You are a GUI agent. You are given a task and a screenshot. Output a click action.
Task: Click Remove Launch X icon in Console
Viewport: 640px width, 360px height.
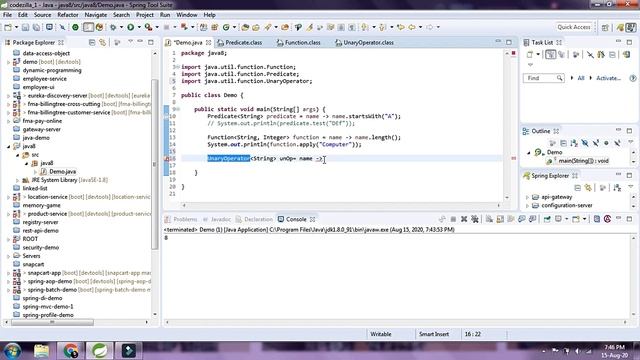point(464,219)
